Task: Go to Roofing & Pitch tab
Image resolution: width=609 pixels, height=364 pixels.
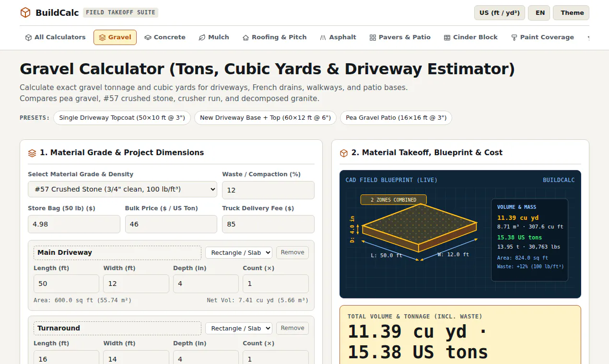Action: click(x=274, y=37)
